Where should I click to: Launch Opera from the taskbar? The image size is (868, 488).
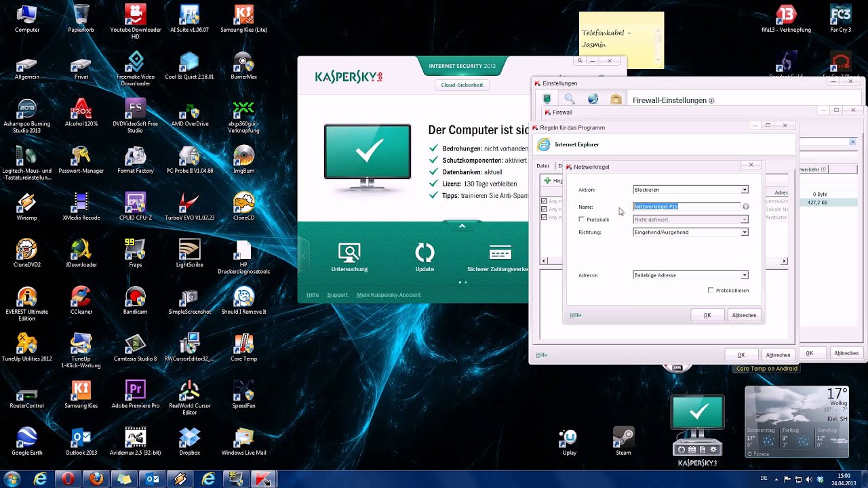(x=68, y=479)
